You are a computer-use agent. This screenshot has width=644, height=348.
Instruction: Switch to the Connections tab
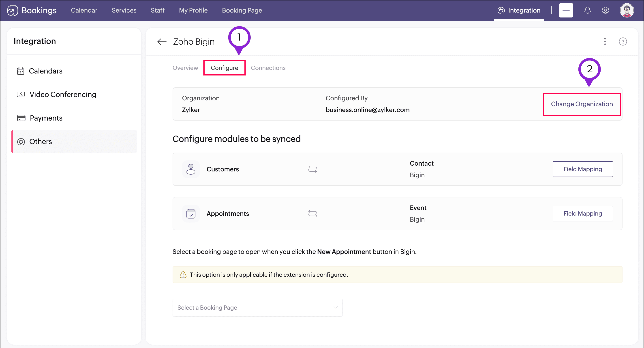tap(268, 68)
